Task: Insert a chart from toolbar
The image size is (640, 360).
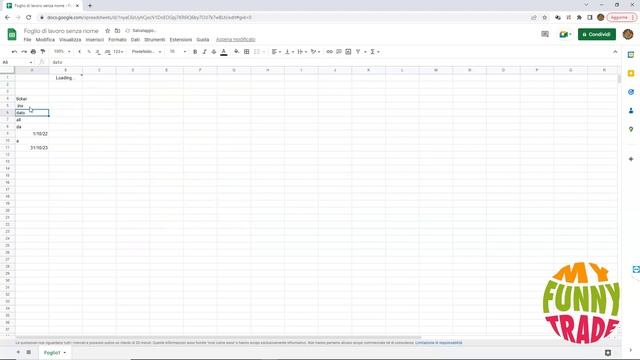Action: pos(348,52)
